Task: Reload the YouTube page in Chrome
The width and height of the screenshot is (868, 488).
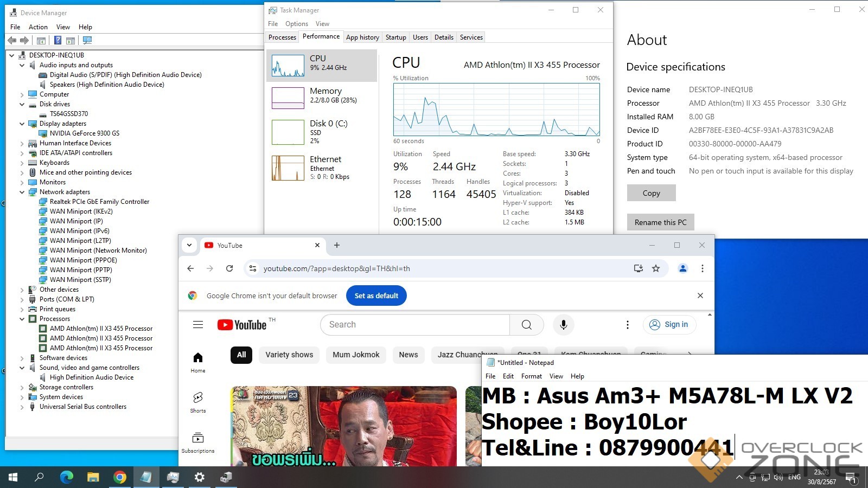Action: pyautogui.click(x=229, y=268)
